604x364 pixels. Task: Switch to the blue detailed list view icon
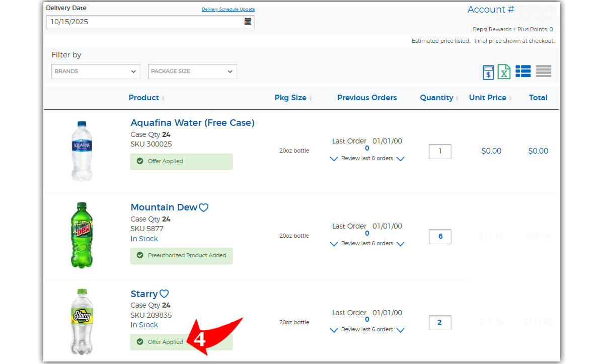click(x=523, y=71)
